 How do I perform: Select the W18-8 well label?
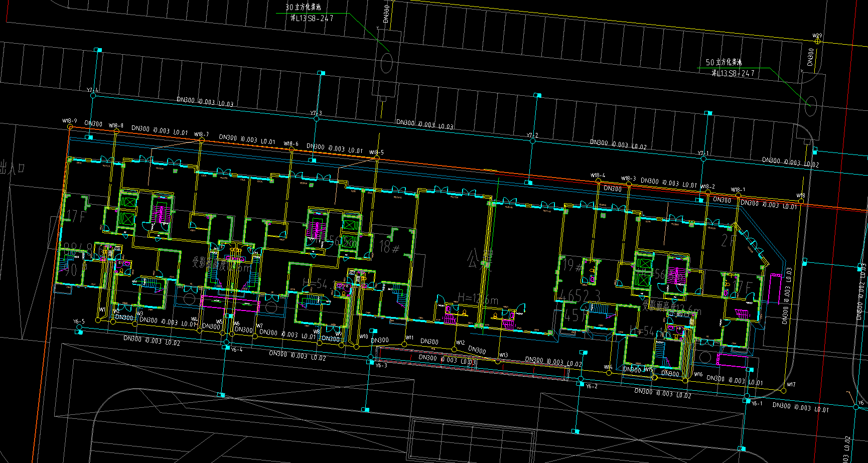(x=116, y=126)
